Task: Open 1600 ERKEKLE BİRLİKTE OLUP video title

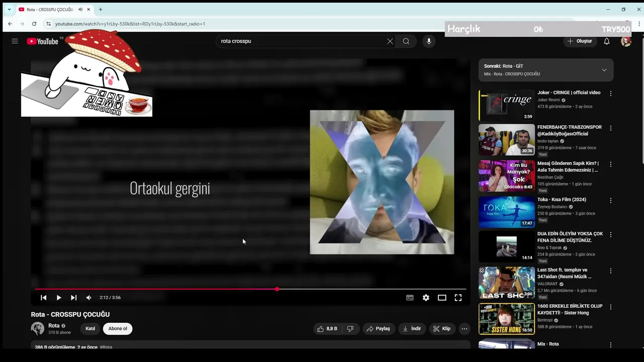Action: (x=570, y=310)
